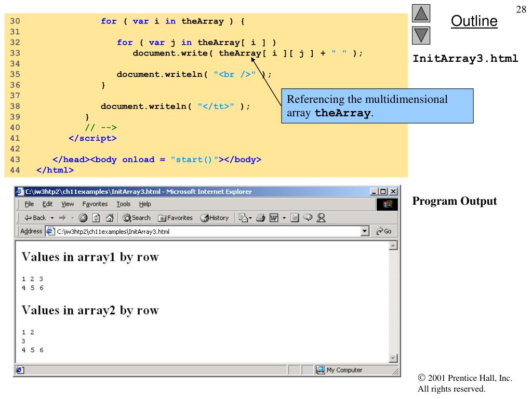Open the Outline link
This screenshot has width=532, height=399.
click(x=474, y=21)
